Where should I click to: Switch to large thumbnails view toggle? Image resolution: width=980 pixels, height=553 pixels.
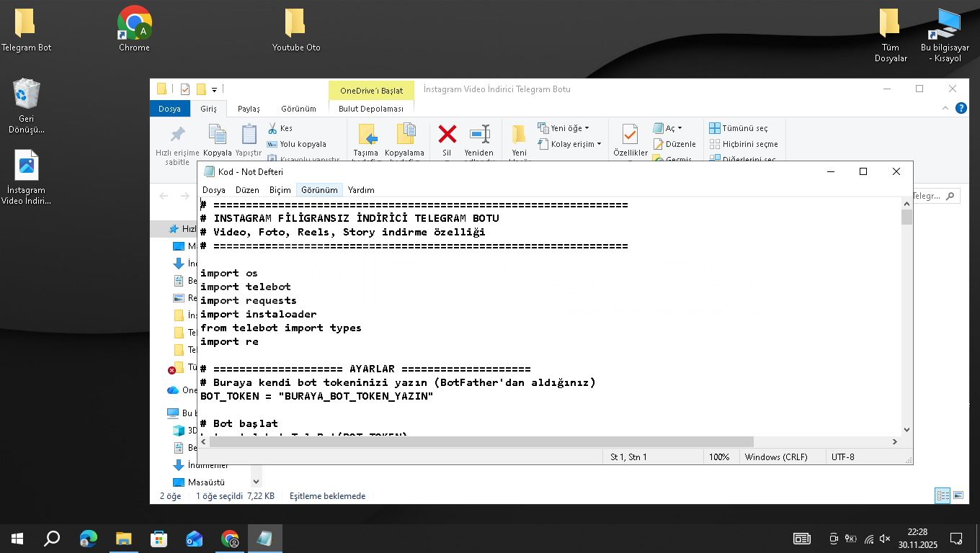click(x=958, y=495)
